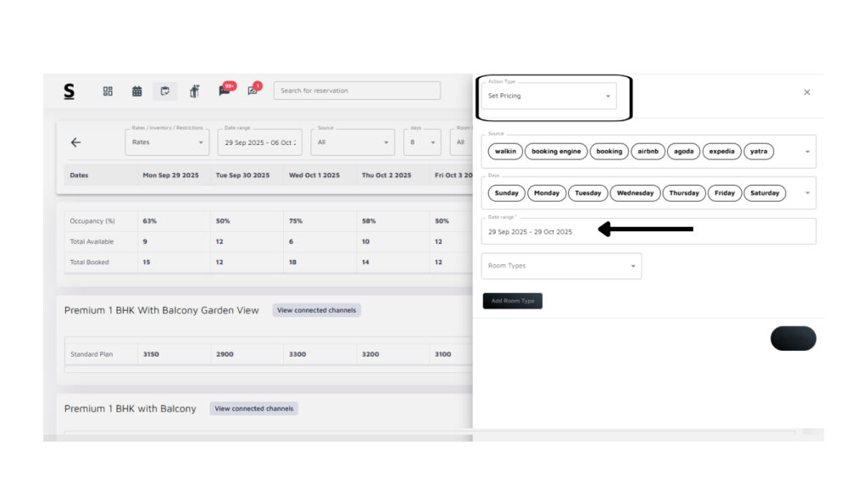Close the pricing side panel
The width and height of the screenshot is (868, 488).
coord(806,92)
